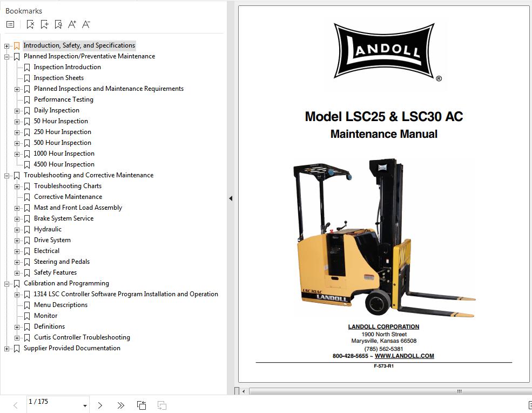532x413 pixels.
Task: Click the grayed next view icon
Action: [x=162, y=405]
